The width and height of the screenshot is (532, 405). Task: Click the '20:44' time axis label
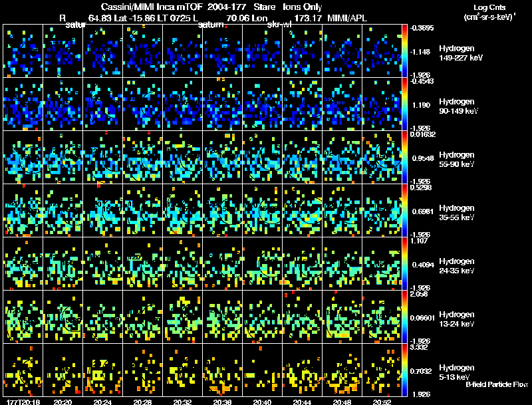tap(302, 402)
